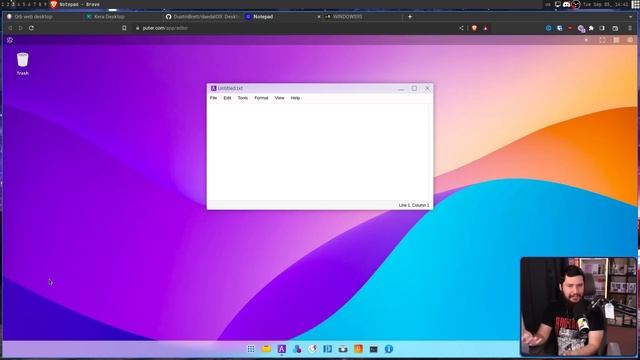Toggle the browser sidebar panel icon
The width and height of the screenshot is (640, 360).
tap(602, 28)
